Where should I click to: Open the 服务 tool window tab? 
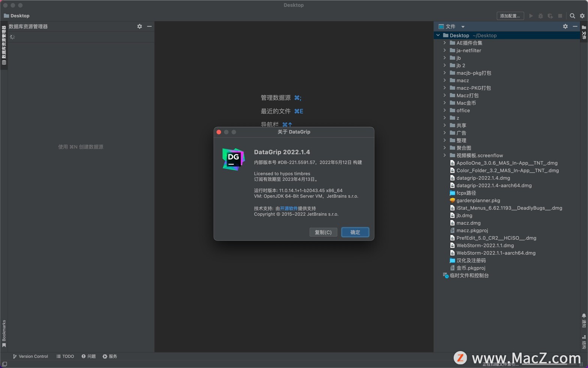110,356
